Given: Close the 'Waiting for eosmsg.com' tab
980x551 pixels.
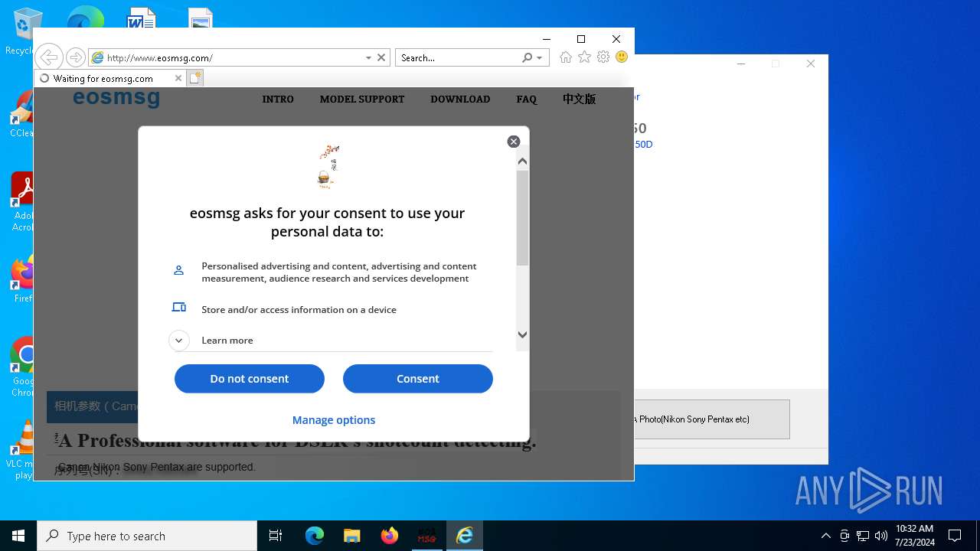Looking at the screenshot, I should [x=178, y=78].
